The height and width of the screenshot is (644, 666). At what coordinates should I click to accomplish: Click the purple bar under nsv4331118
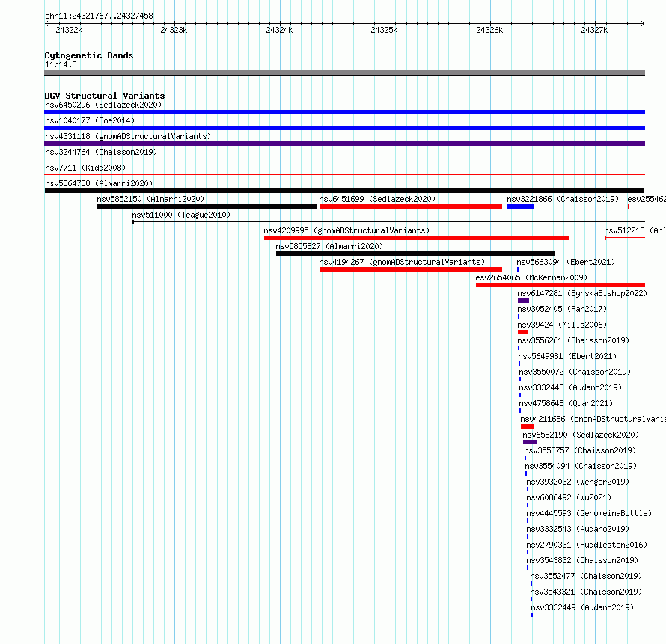344,144
